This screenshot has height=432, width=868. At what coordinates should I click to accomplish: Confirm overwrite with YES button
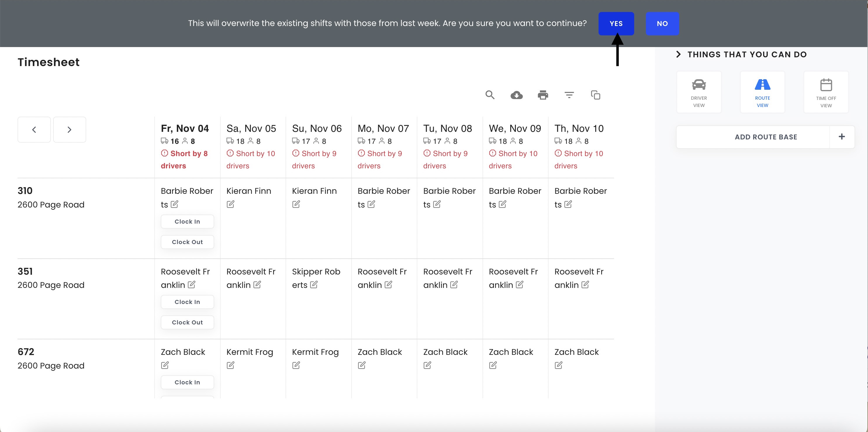pos(616,24)
